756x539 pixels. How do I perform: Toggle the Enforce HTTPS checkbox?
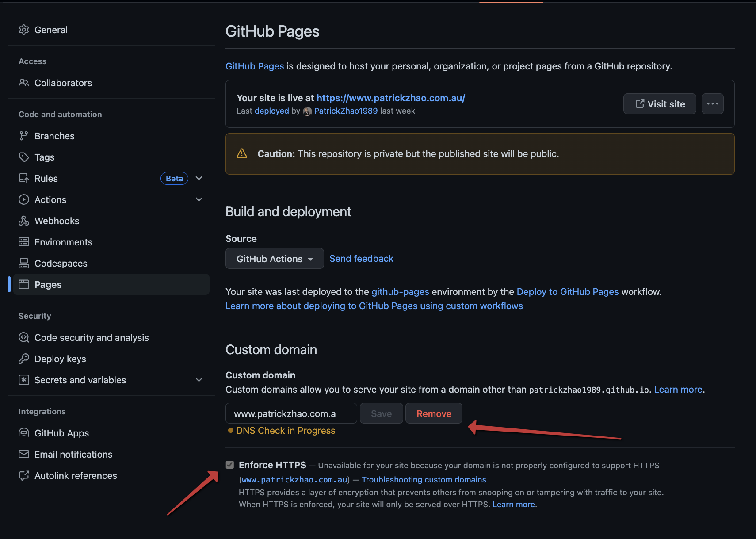230,465
